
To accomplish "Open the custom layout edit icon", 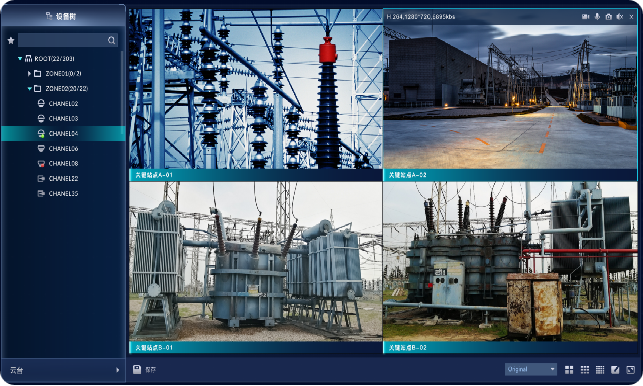I will [615, 370].
